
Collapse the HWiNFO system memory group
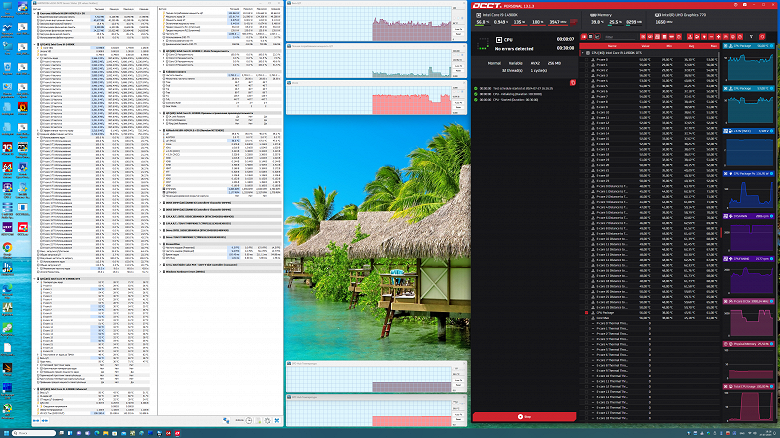[34, 15]
